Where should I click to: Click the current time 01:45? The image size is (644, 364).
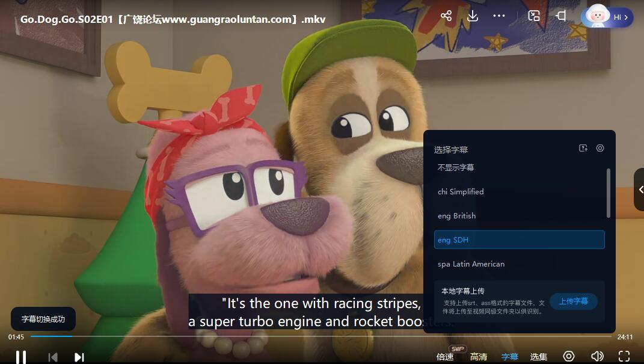click(x=16, y=337)
